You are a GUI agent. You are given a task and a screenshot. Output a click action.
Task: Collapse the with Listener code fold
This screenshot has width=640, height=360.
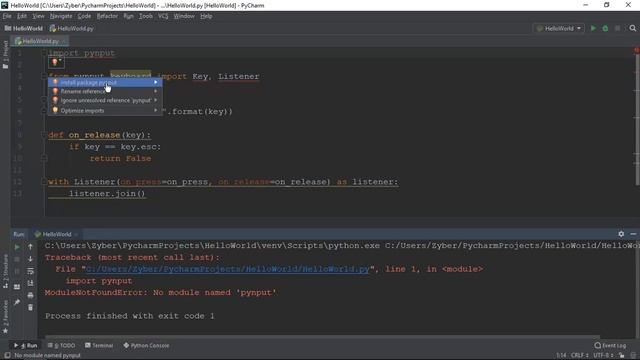(44, 182)
